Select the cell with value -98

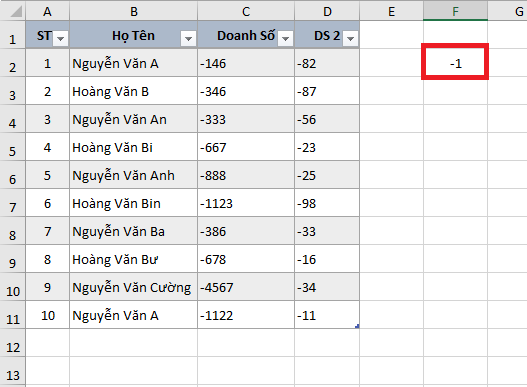tap(327, 203)
